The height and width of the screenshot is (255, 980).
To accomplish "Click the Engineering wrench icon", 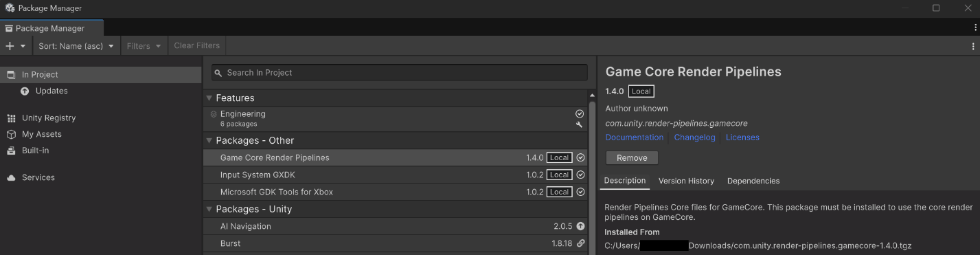I will (x=580, y=124).
